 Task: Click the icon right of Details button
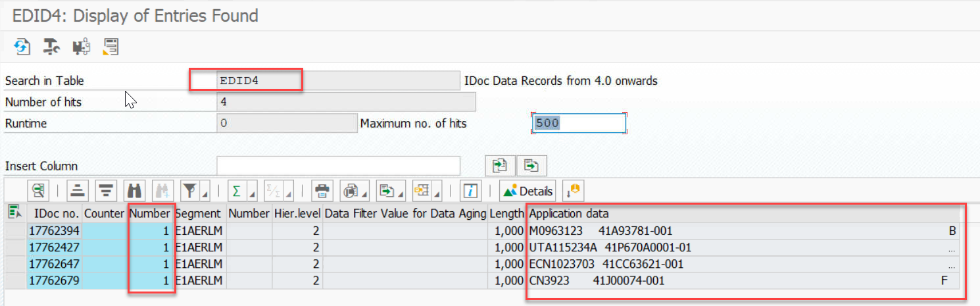574,191
